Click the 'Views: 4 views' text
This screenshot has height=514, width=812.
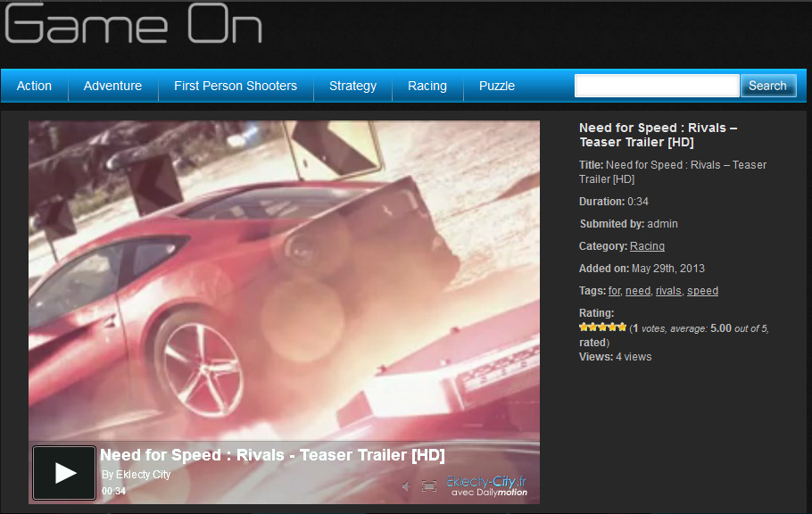pyautogui.click(x=615, y=357)
